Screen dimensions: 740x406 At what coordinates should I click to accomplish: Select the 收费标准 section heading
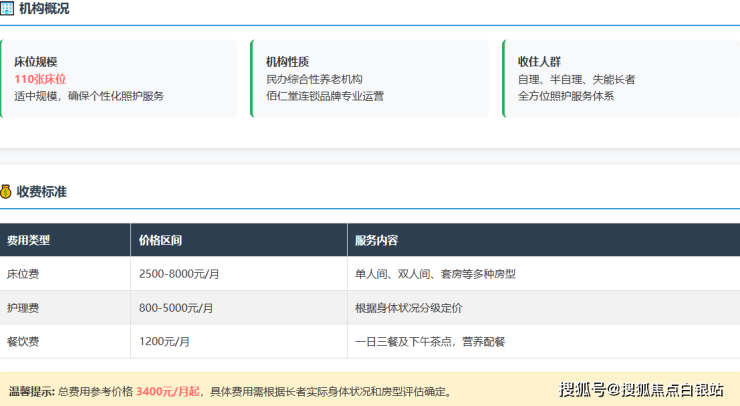tap(42, 191)
